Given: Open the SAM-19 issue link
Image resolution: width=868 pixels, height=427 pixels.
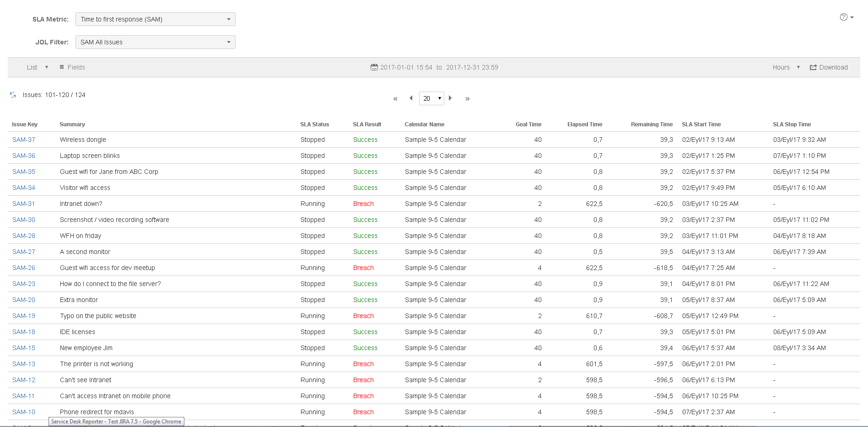Looking at the screenshot, I should coord(24,316).
